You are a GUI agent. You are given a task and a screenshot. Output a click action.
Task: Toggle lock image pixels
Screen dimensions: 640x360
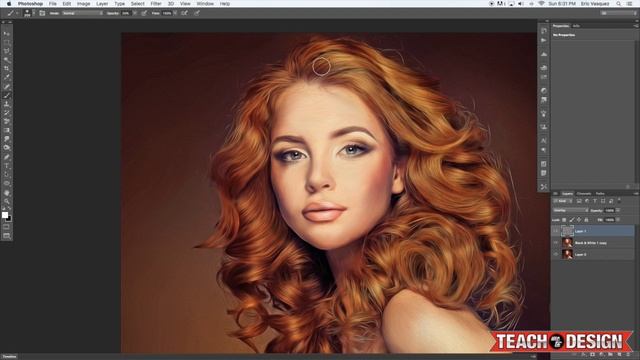(x=572, y=220)
